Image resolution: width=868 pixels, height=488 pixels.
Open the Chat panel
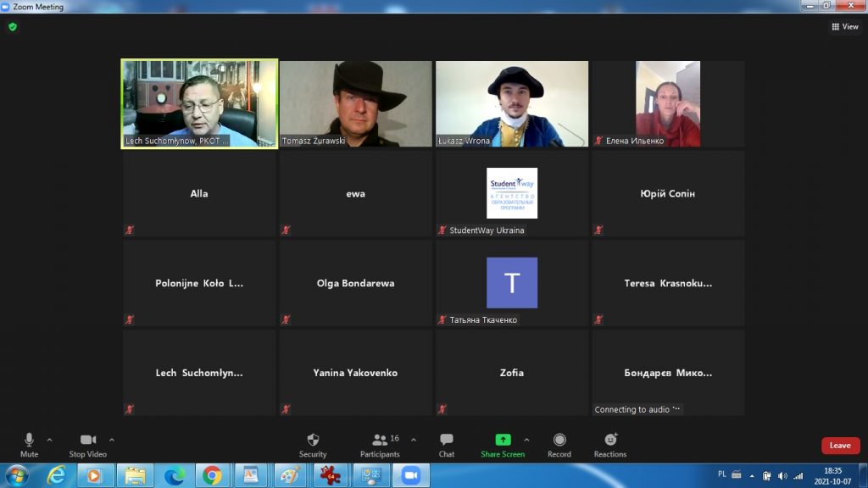click(447, 444)
